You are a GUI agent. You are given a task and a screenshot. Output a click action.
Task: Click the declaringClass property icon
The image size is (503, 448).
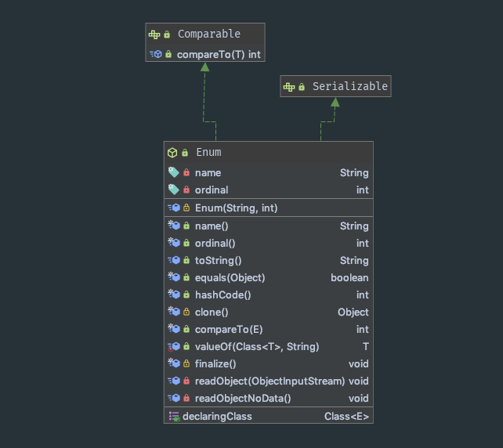pos(174,416)
